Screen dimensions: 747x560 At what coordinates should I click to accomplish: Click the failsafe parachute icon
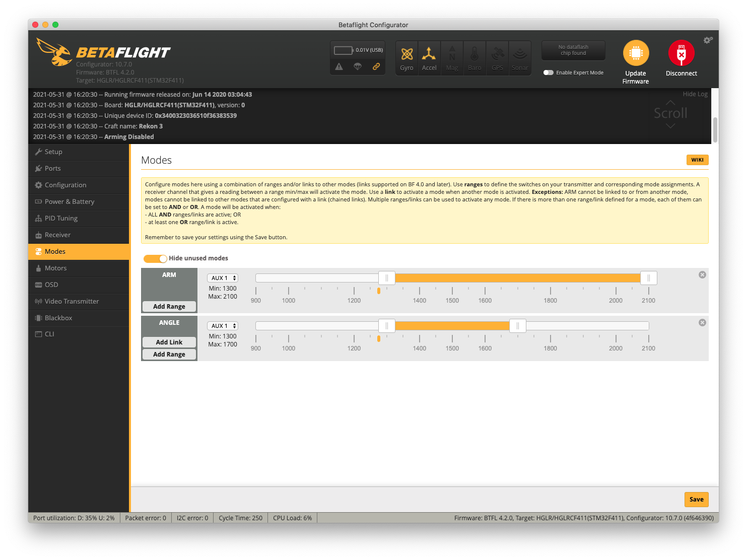tap(358, 66)
